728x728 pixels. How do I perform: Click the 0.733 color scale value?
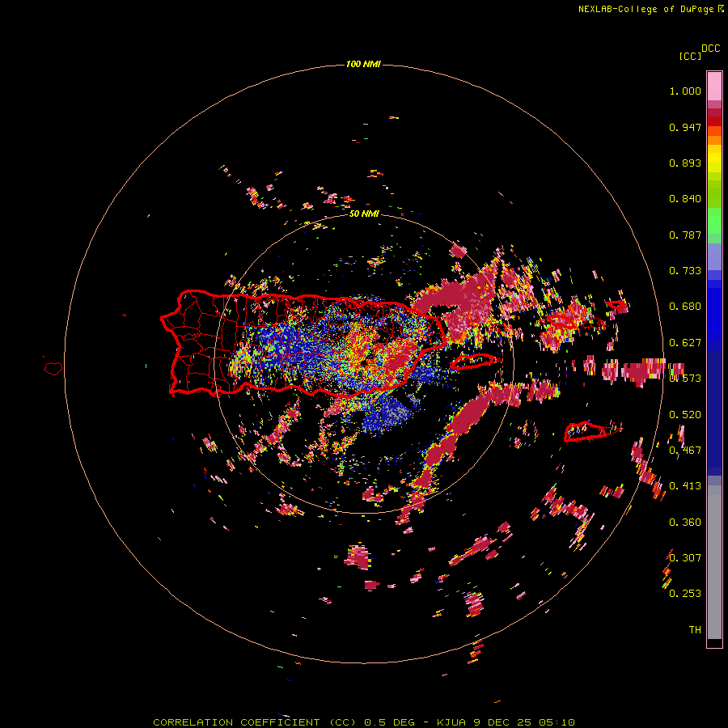tap(685, 271)
